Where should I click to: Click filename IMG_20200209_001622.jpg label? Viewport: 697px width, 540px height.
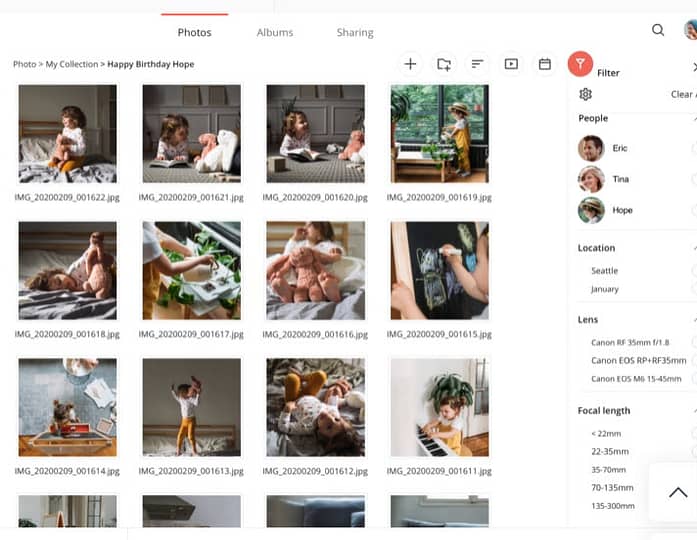click(x=67, y=197)
